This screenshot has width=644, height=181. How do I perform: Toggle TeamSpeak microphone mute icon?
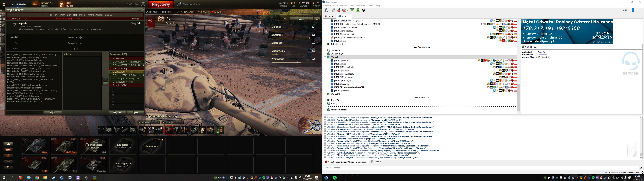pos(339,11)
